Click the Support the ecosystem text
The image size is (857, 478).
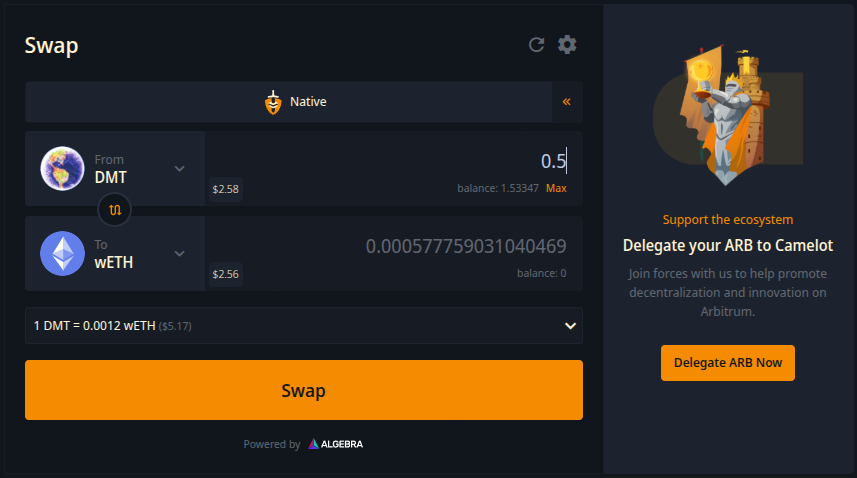(x=727, y=220)
